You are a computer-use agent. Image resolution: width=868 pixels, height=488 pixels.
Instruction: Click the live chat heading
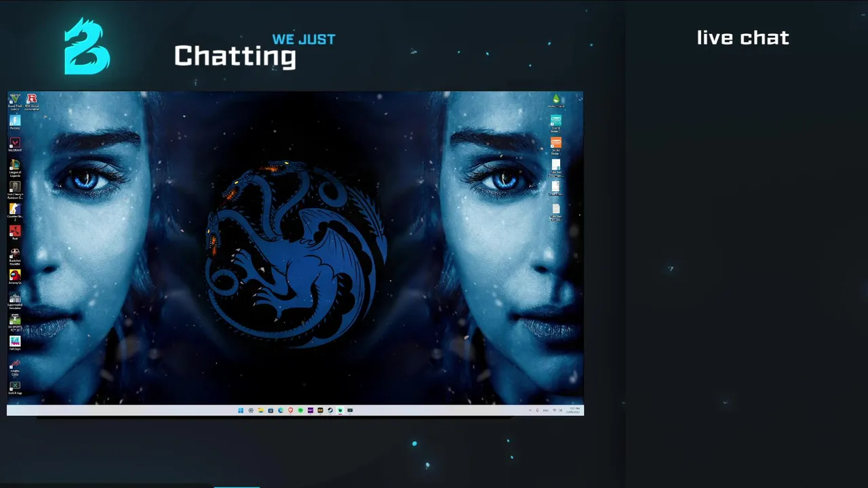[743, 38]
